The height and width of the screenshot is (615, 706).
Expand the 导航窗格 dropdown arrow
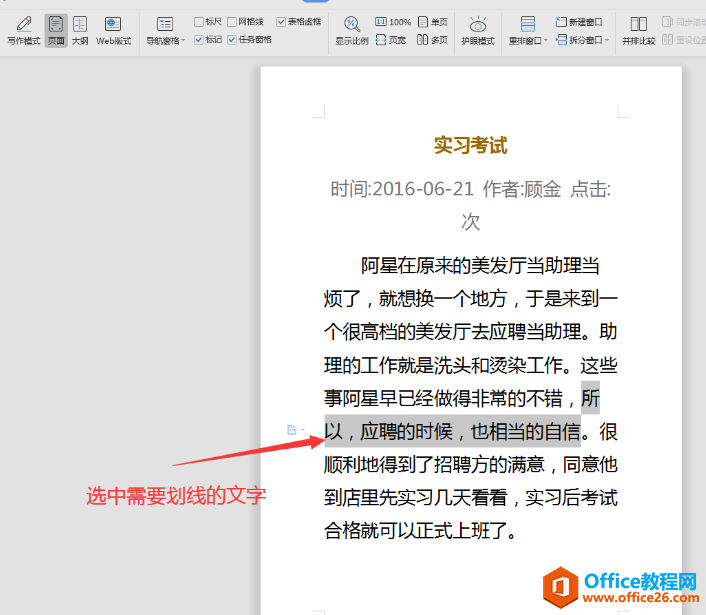[183, 41]
